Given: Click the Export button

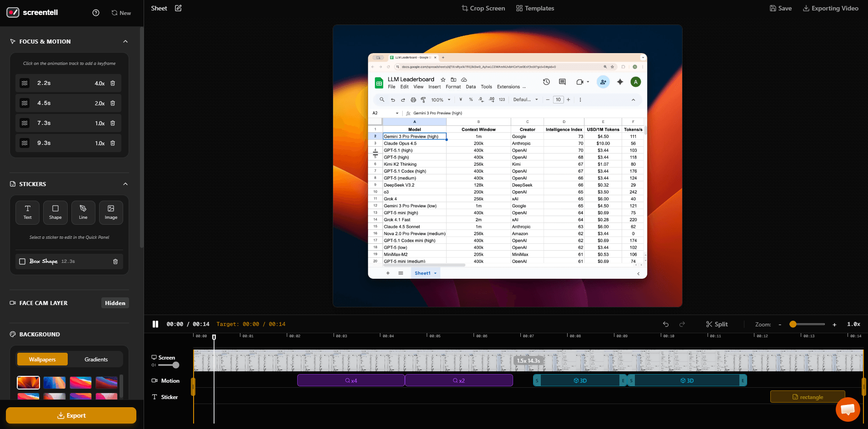Looking at the screenshot, I should [x=71, y=415].
